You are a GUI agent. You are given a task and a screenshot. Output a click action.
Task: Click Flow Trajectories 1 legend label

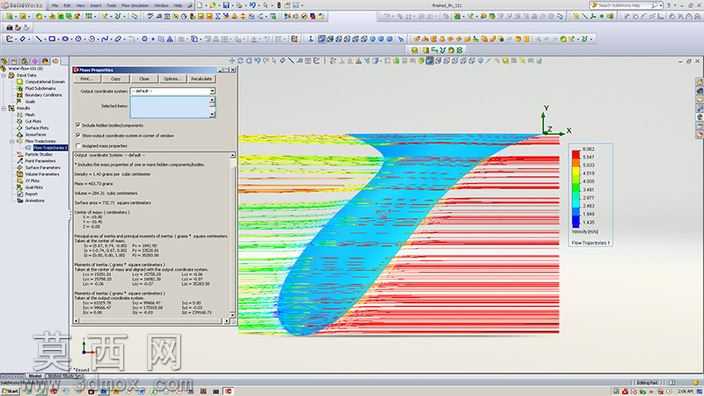coord(590,243)
